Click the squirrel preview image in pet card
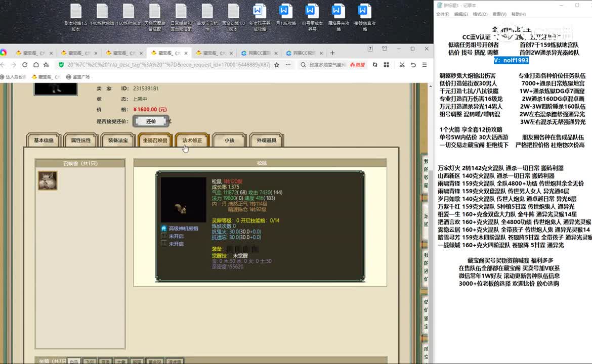 184,200
